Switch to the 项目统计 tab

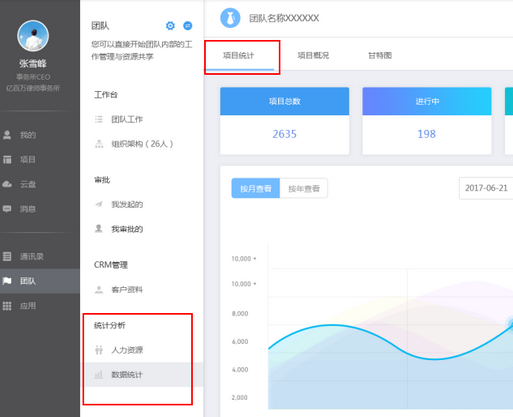(x=239, y=55)
